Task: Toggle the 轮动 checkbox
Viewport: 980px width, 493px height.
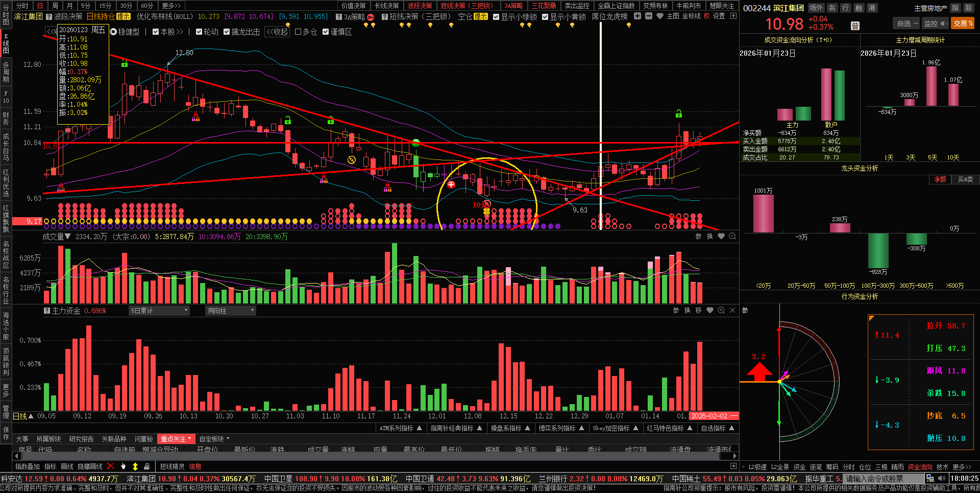Action: [199, 32]
